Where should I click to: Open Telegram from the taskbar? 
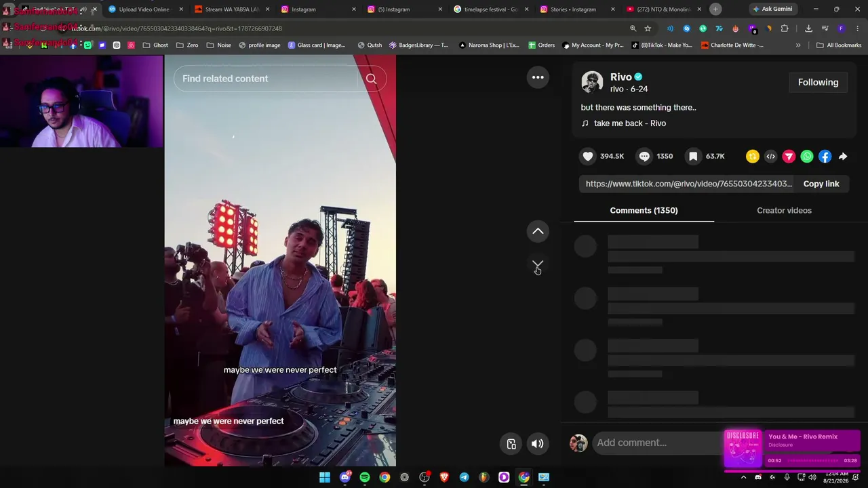pyautogui.click(x=464, y=477)
